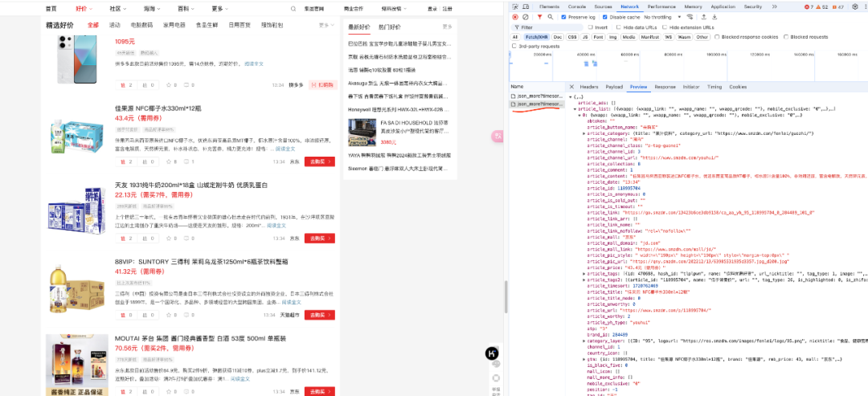Toggle the Disable cache checkbox
This screenshot has width=868, height=396.
tap(604, 17)
